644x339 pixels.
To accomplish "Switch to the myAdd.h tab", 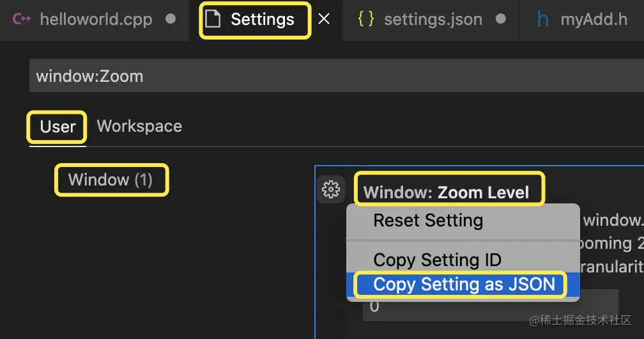I will [594, 20].
